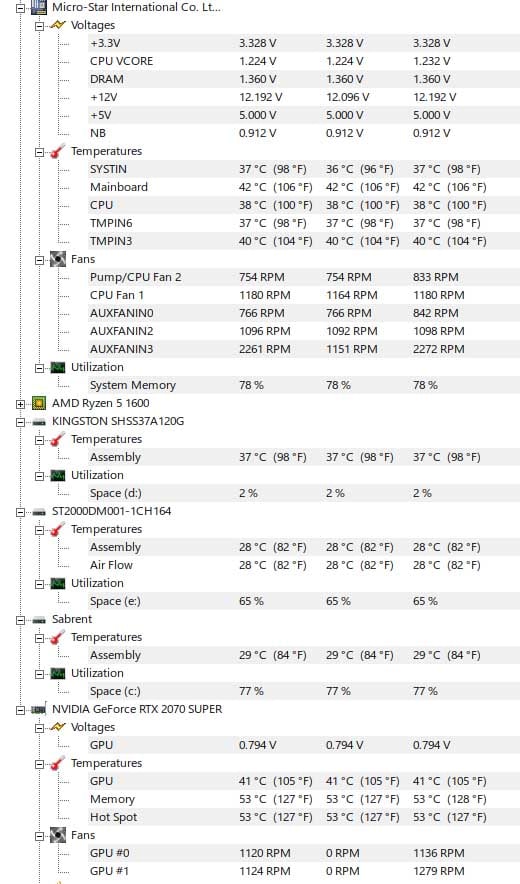
Task: Click the NVIDIA GeForce RTX 2070 SUPER card icon
Action: tap(38, 709)
